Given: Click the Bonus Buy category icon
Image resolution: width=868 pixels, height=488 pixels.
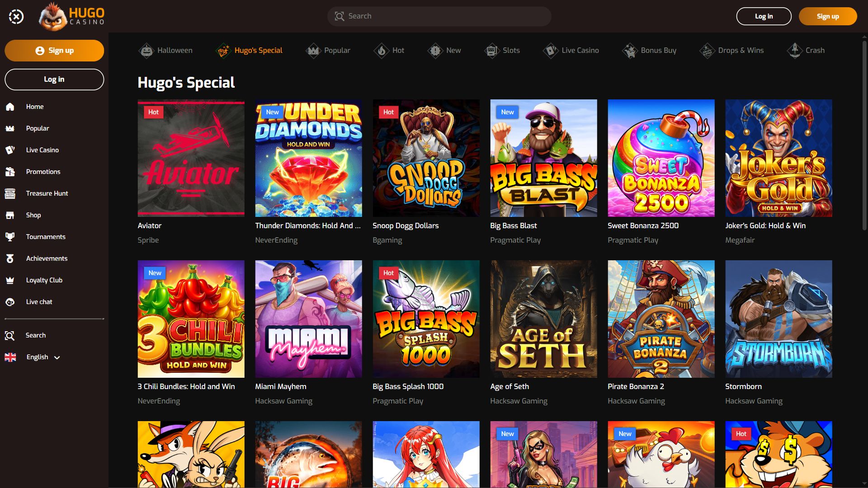Looking at the screenshot, I should point(630,51).
